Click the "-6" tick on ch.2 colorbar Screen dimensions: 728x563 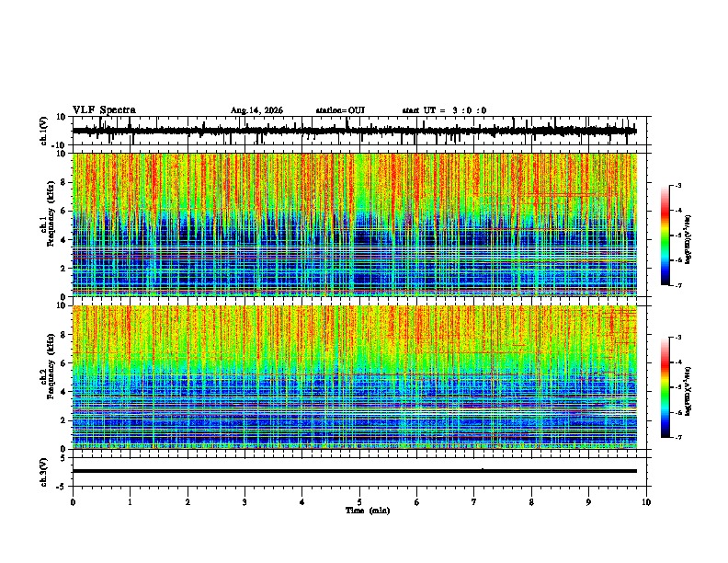pyautogui.click(x=678, y=412)
